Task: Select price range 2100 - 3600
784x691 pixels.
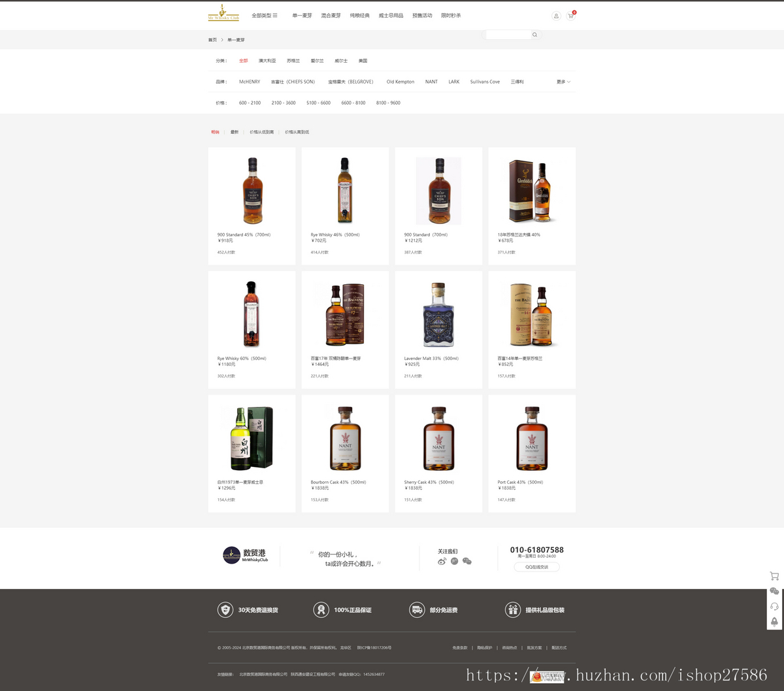Action: point(284,103)
